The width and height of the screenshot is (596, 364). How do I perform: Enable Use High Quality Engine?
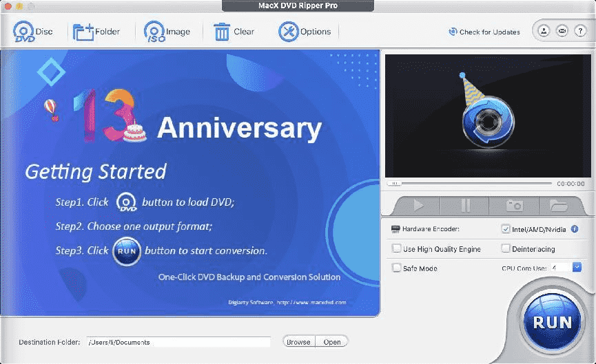(x=396, y=248)
